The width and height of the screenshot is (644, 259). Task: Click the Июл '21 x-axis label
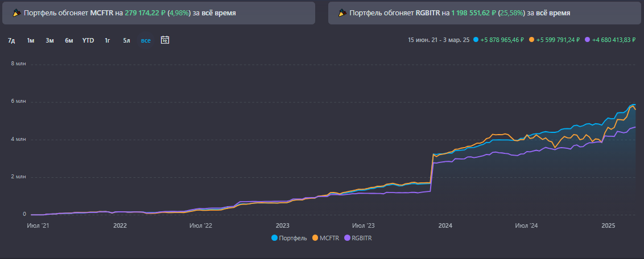[x=38, y=225]
